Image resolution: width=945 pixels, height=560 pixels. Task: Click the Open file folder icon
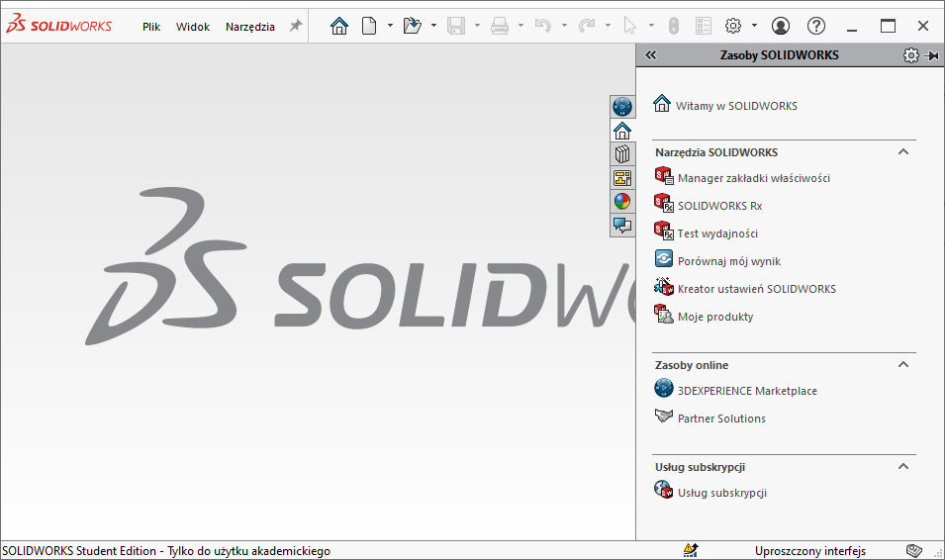(413, 27)
